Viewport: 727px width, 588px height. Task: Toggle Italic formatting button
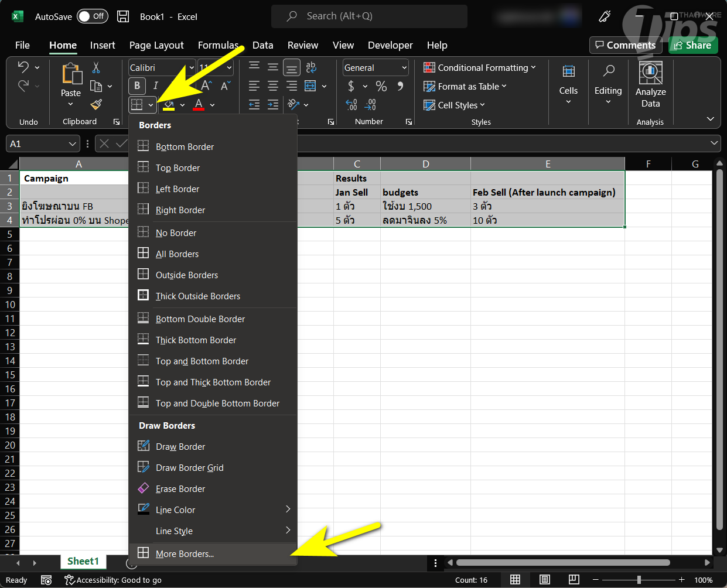(x=156, y=86)
